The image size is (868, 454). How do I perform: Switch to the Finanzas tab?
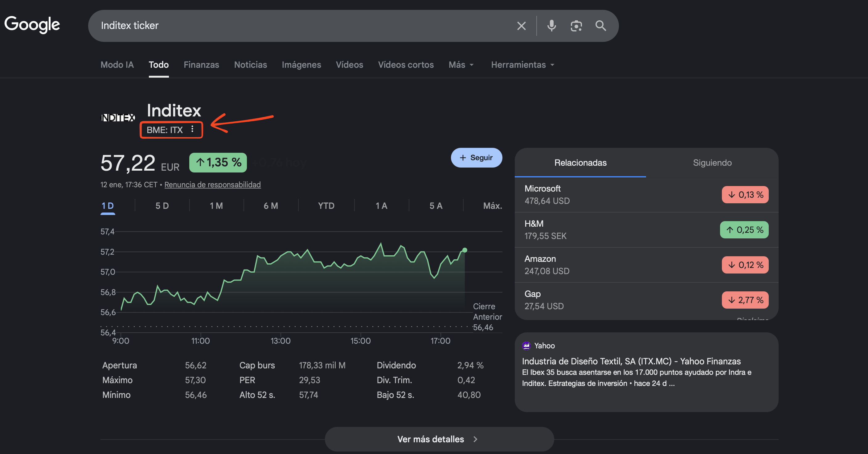pyautogui.click(x=201, y=65)
